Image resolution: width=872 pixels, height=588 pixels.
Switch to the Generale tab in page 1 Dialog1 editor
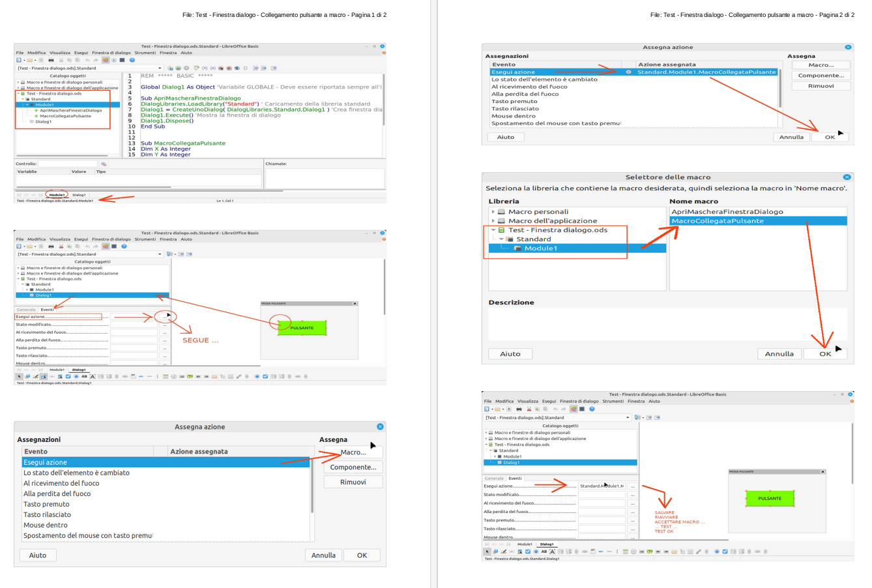click(x=26, y=310)
